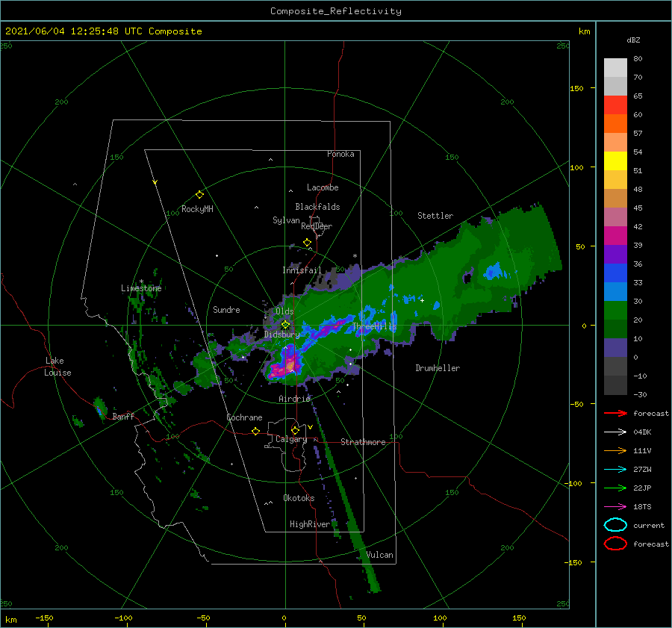Click the yellow diamond marker below Cochrane
Image resolution: width=672 pixels, height=628 pixels.
(255, 432)
